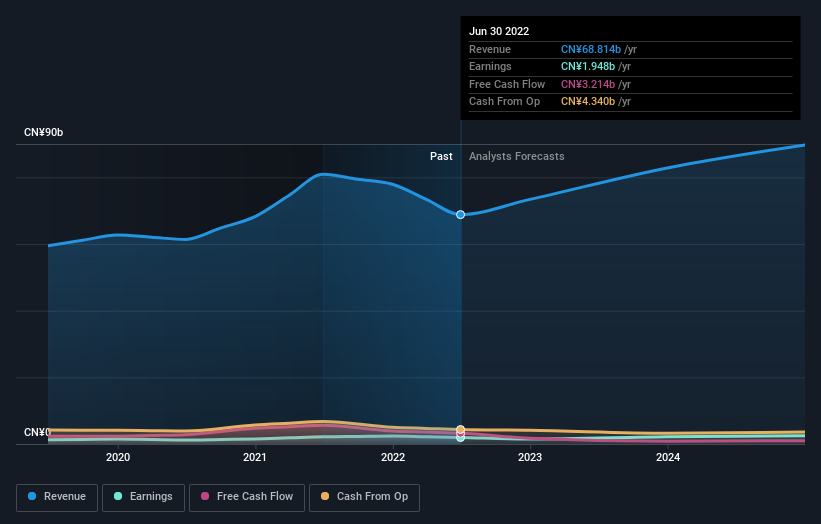Image resolution: width=821 pixels, height=524 pixels.
Task: Click the blue Revenue data point marker
Action: 460,215
